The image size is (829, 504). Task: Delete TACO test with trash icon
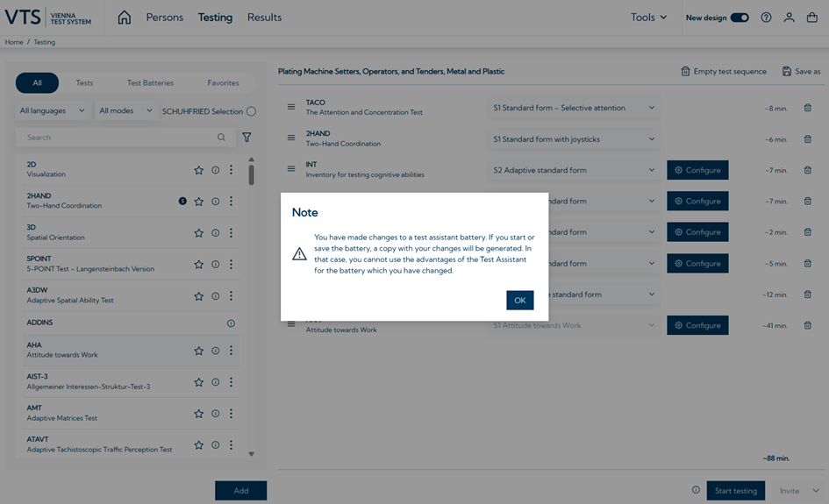(807, 108)
